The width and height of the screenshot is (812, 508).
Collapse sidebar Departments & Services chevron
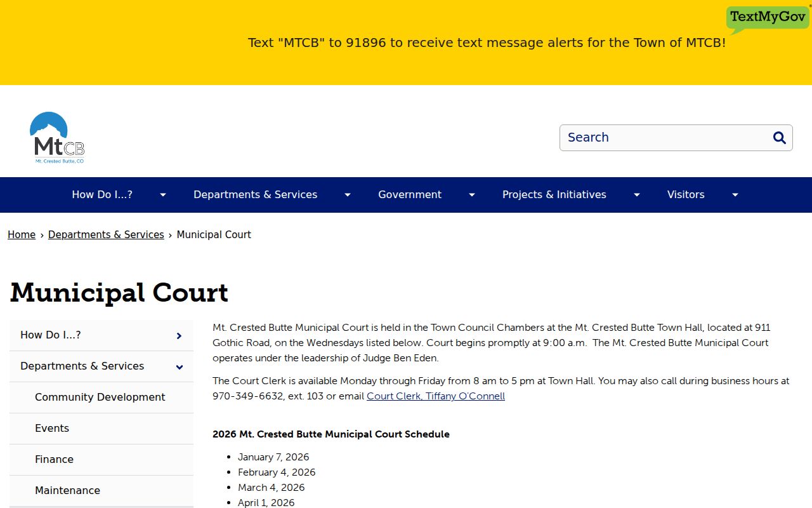(x=179, y=367)
